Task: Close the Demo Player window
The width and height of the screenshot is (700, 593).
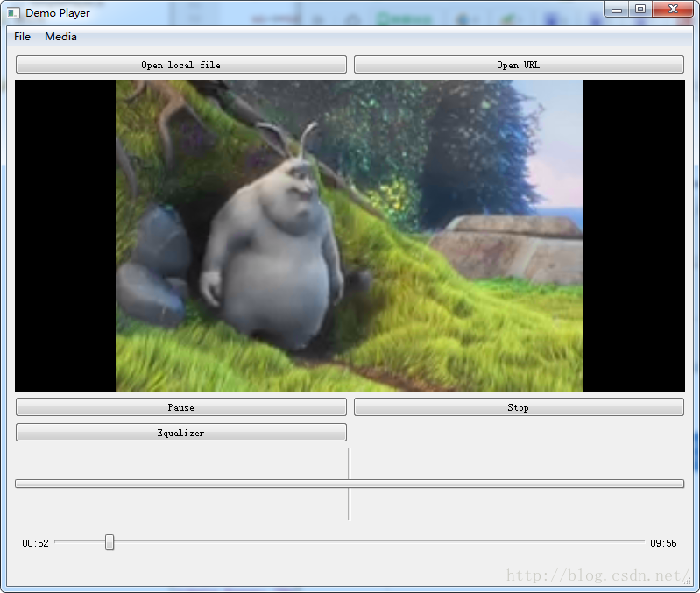Action: pos(673,10)
